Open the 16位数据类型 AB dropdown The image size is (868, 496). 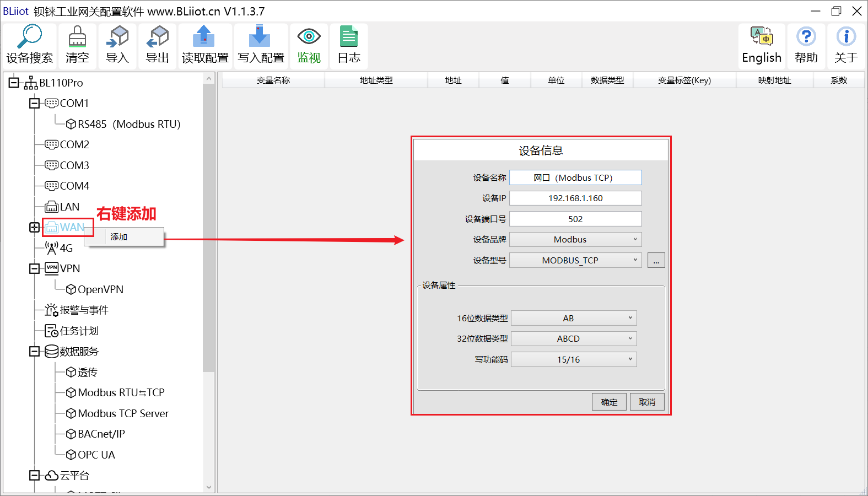(x=574, y=318)
